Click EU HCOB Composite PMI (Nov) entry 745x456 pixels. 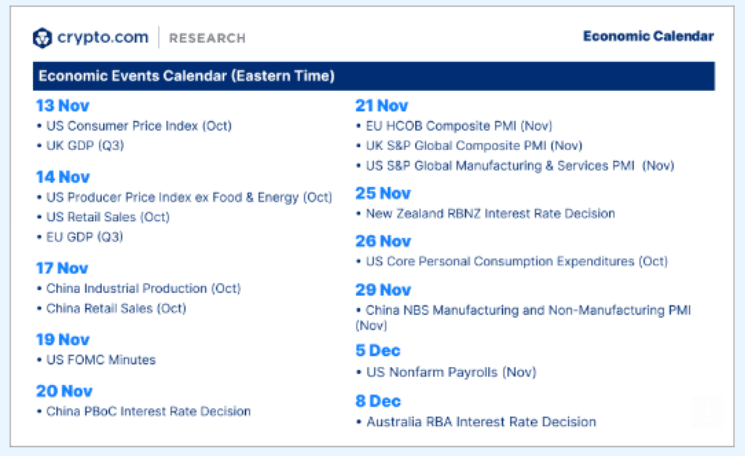[x=461, y=126]
